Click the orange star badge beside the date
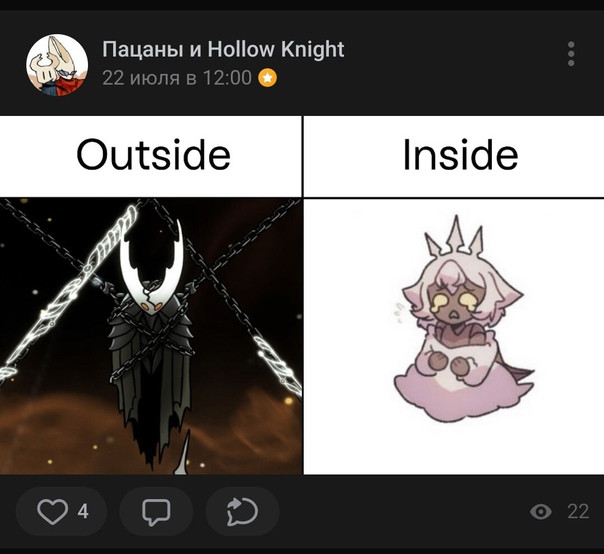Image resolution: width=604 pixels, height=554 pixels. click(x=268, y=78)
